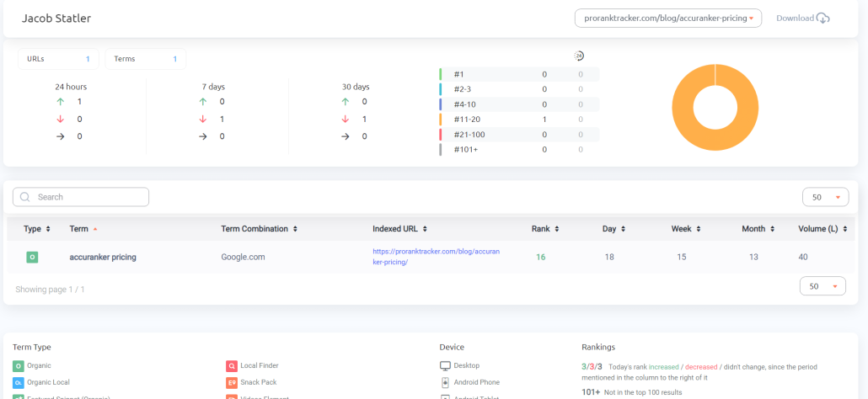Image resolution: width=868 pixels, height=399 pixels.
Task: Select the URLs count box
Action: pos(59,59)
